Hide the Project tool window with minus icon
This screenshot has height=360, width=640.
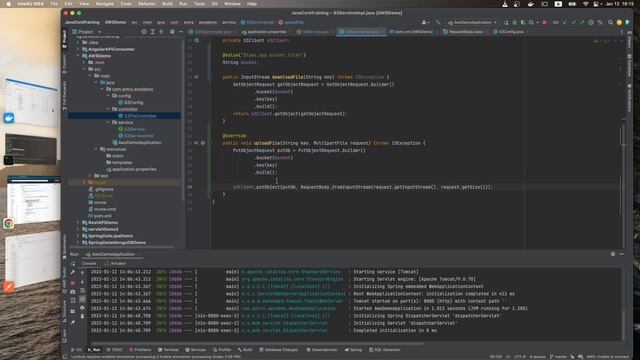pyautogui.click(x=181, y=32)
